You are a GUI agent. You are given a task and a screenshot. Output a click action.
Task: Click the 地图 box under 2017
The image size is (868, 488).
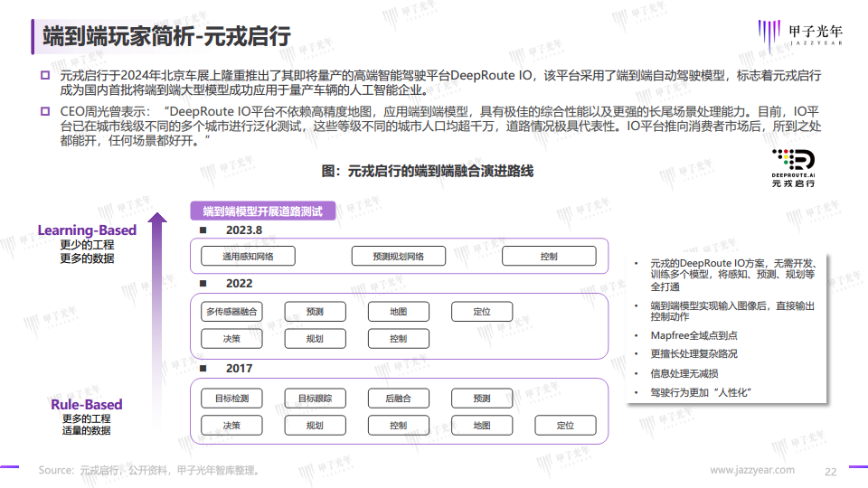pos(482,426)
